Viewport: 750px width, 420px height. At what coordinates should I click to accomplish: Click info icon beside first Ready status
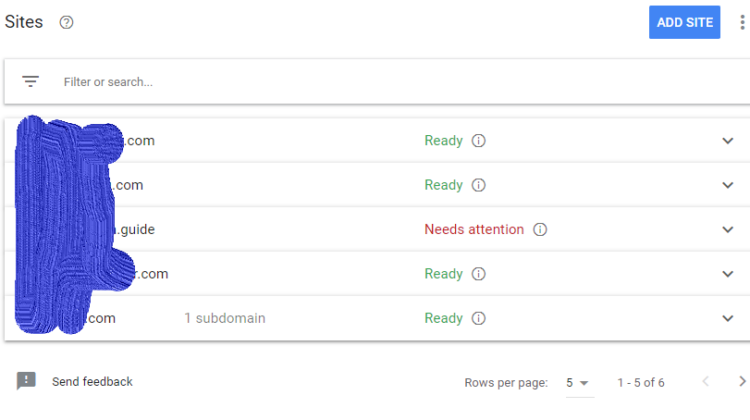pos(478,141)
